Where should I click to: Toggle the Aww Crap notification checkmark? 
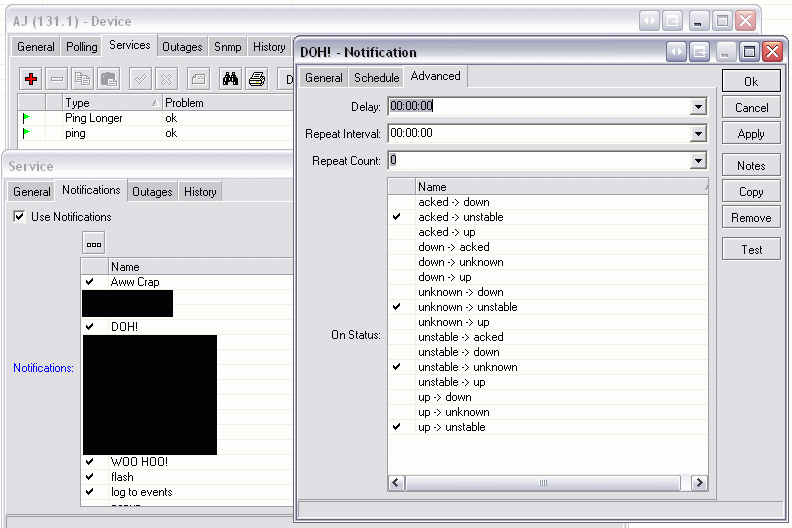90,282
